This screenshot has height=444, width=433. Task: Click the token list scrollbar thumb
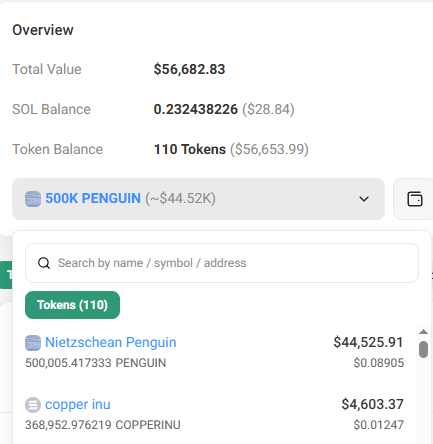tap(423, 349)
